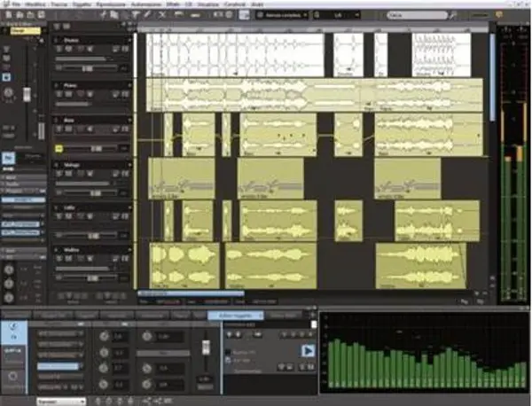Screen dimensions: 532x406
Task: Mute the Cello track
Action: click(68, 215)
